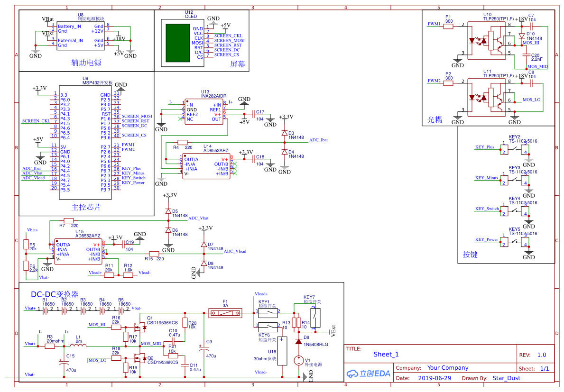Viewport: 564px width, 392px height.
Task: Select the Q1 MOSFET symbol
Action: [x=140, y=327]
